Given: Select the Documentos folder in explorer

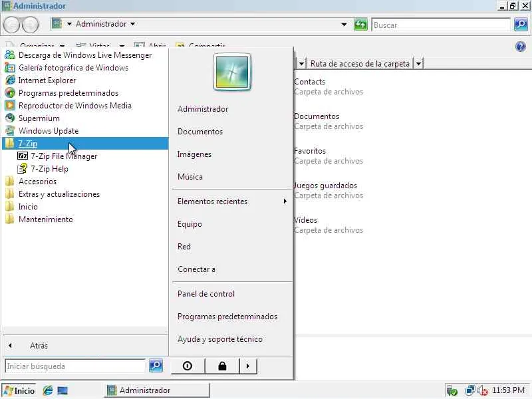Looking at the screenshot, I should coord(328,121).
